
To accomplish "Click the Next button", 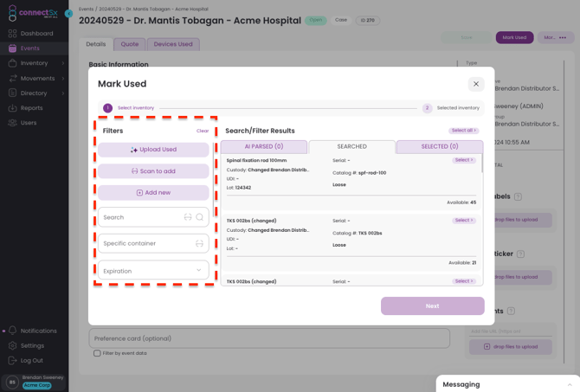I will point(433,305).
